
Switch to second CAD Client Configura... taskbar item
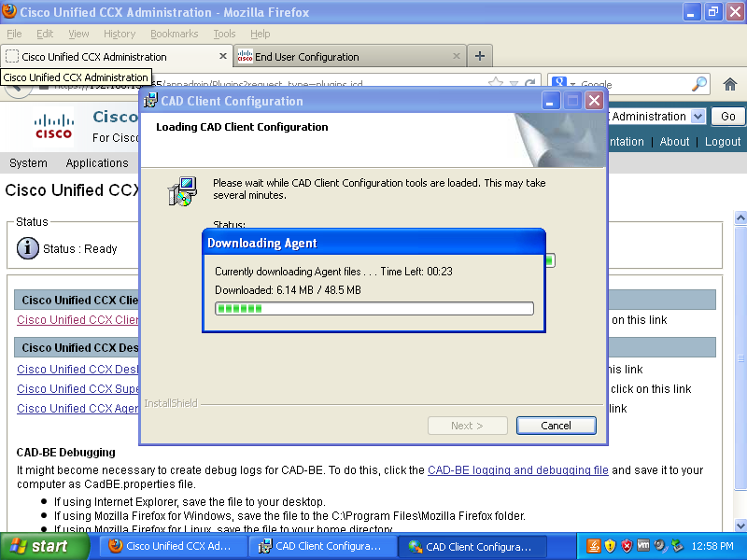322,546
